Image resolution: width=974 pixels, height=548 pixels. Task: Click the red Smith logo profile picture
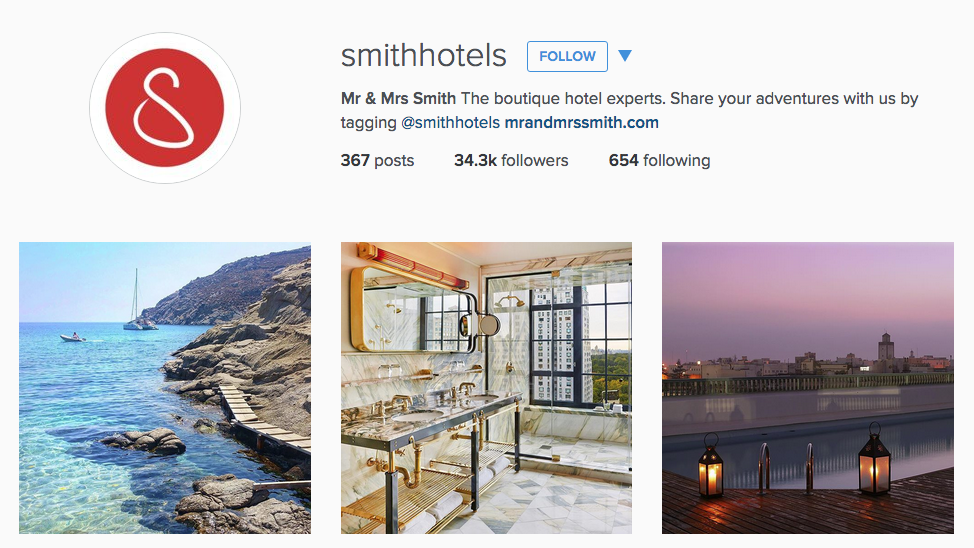(165, 108)
